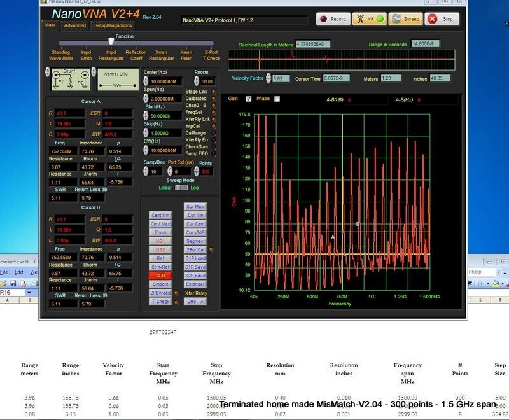Click the Samp/Dec stepper control
Screen dimensions: 509x420
point(146,171)
